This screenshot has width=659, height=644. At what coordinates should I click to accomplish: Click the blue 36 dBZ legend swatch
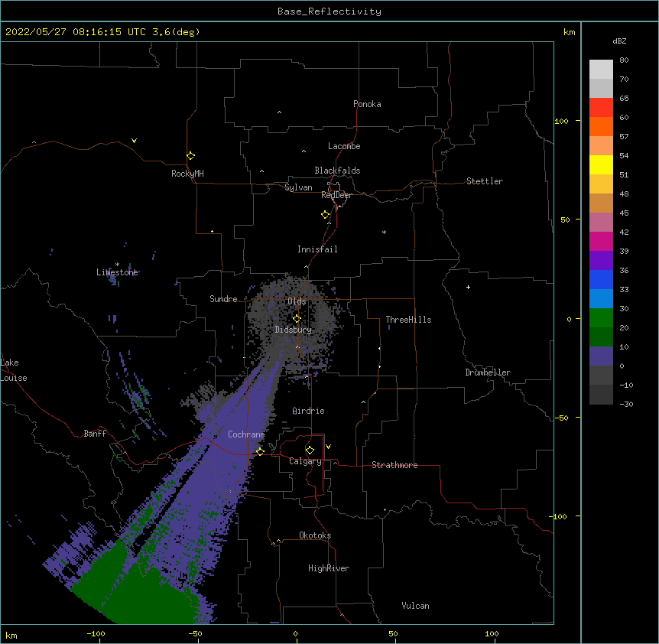(601, 279)
